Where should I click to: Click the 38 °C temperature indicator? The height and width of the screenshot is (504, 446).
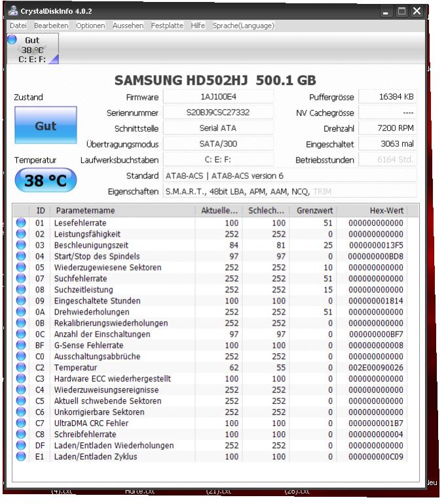(x=46, y=180)
